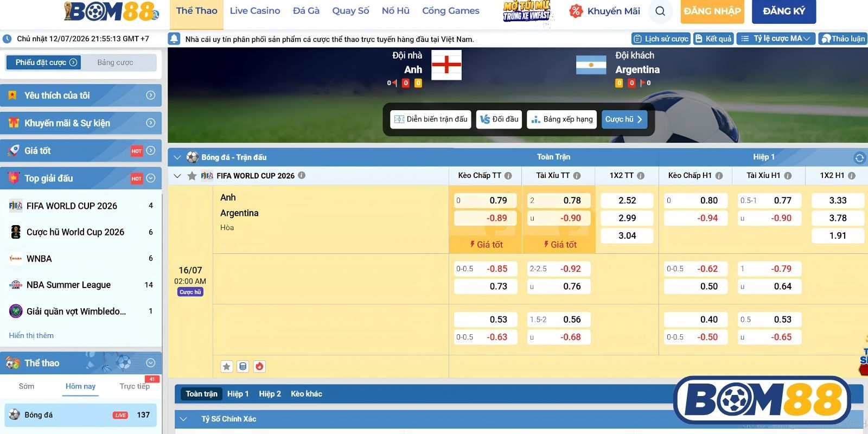Click info icon beside Tài Xỉu TT
868x434 pixels.
(x=577, y=176)
